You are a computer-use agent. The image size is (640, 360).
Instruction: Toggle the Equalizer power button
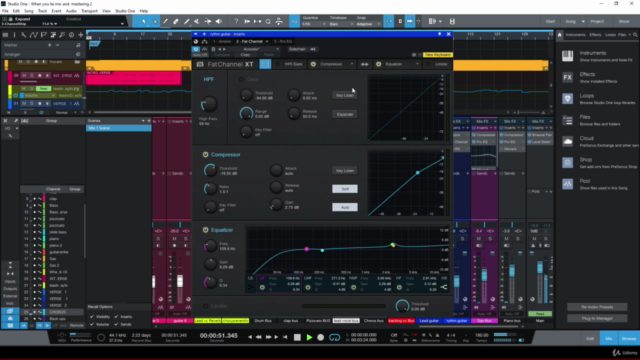(205, 230)
